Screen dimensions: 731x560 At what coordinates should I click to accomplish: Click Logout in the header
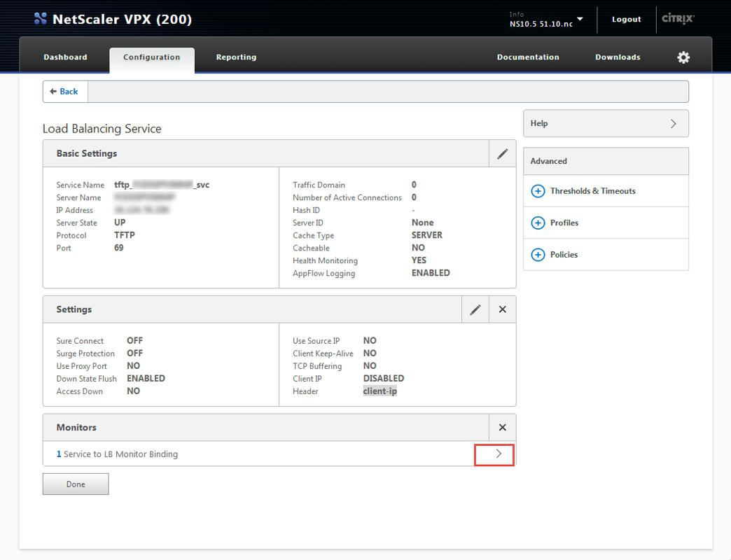coord(626,20)
